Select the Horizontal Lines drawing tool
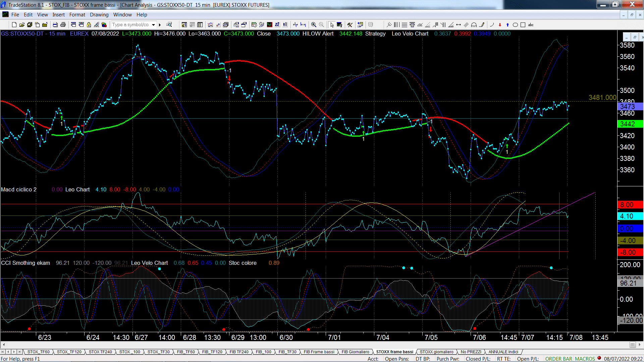644x362 pixels. point(405,25)
